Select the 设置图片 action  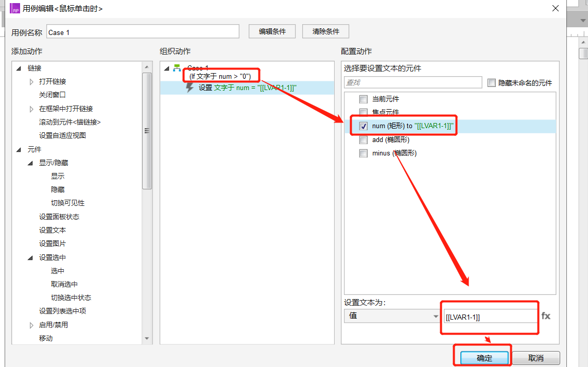(x=52, y=243)
